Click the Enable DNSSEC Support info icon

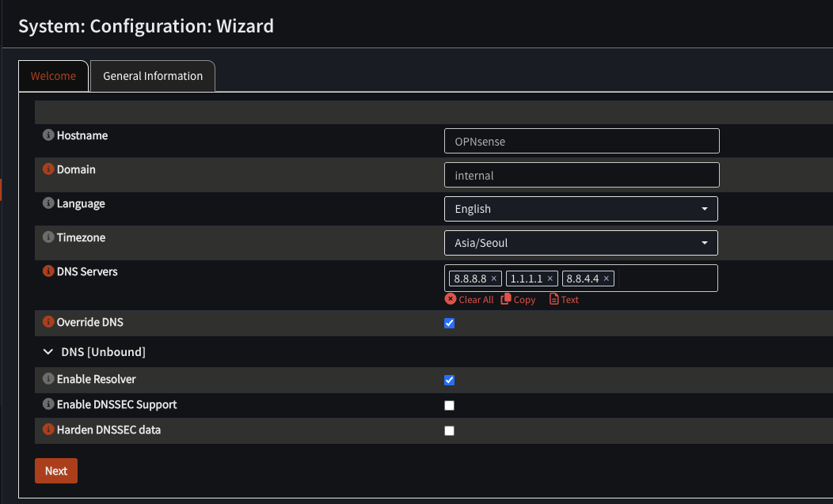pos(48,404)
